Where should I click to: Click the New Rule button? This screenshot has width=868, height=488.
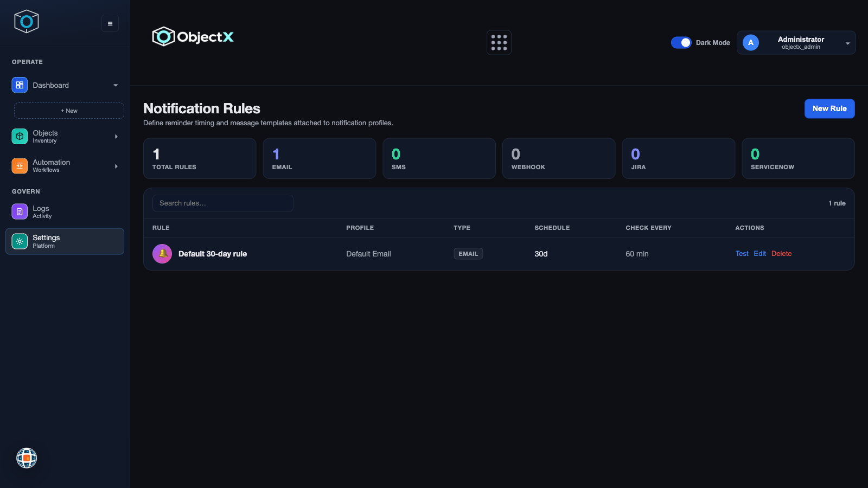click(x=829, y=108)
